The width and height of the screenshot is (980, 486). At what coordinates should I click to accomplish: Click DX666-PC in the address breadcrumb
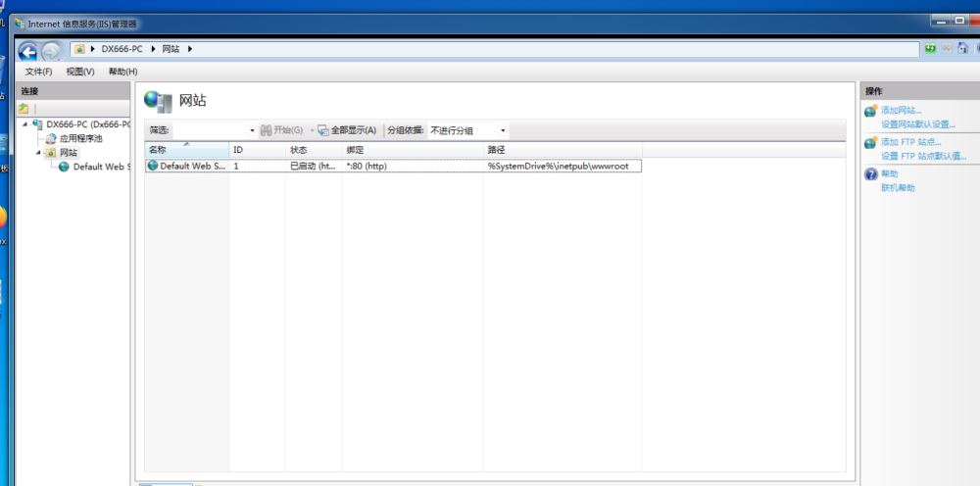(122, 49)
